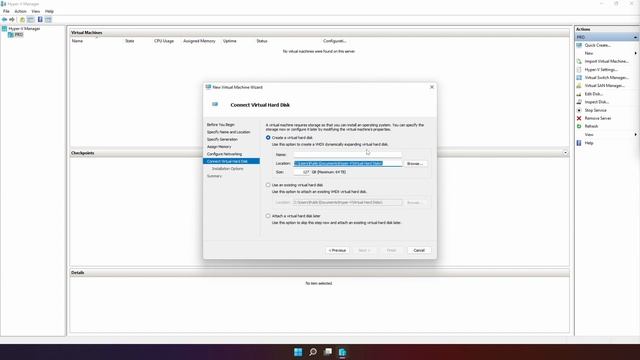Go to wizard step 'Configure Networking'
640x360 pixels.
point(224,154)
